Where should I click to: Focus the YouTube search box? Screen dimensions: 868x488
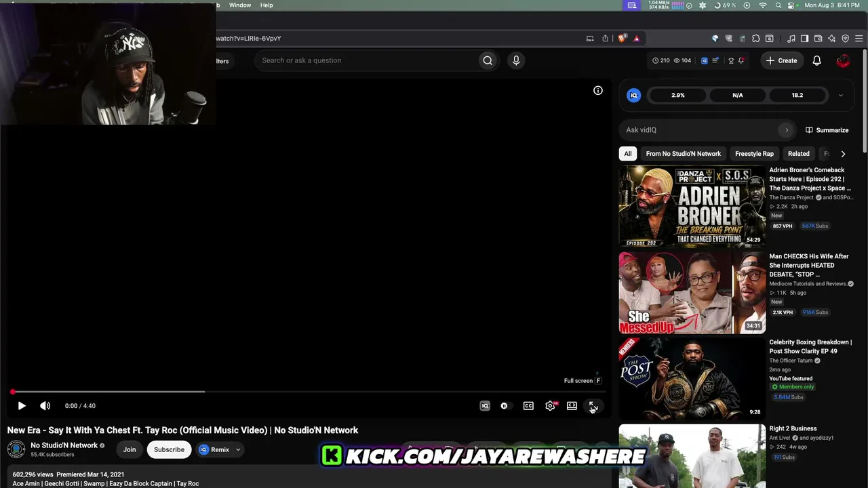click(366, 60)
